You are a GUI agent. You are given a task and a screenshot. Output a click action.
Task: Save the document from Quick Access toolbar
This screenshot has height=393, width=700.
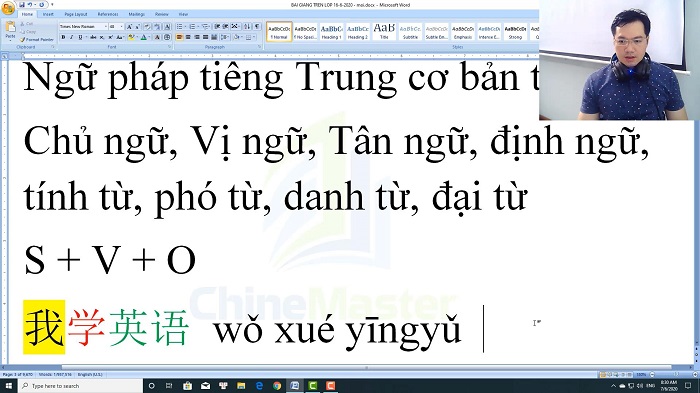pos(22,5)
